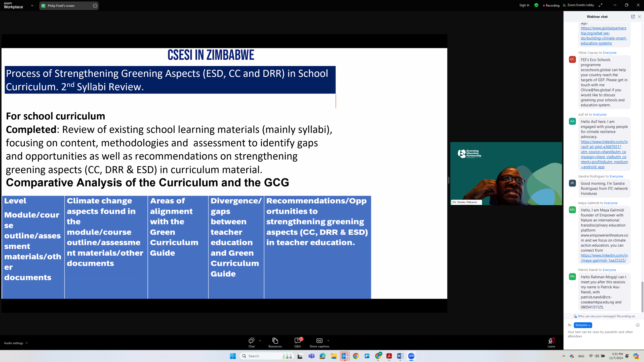Open the screen-share options ellipsis
The width and height of the screenshot is (644, 362).
pyautogui.click(x=95, y=6)
